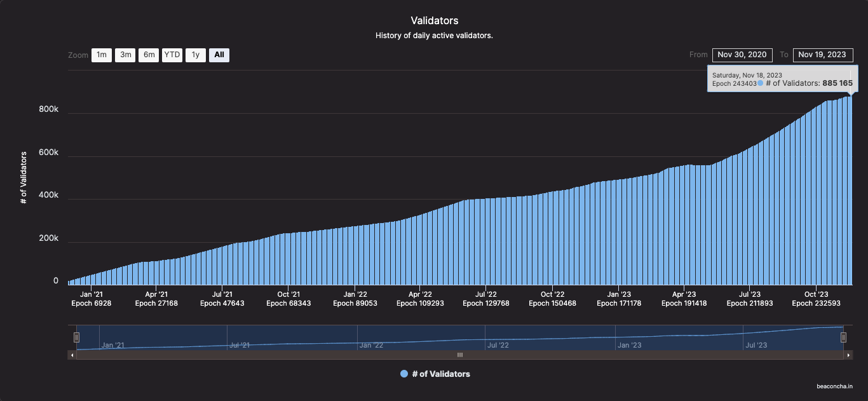Select the 1y zoom preset
This screenshot has height=401, width=868.
coord(195,55)
